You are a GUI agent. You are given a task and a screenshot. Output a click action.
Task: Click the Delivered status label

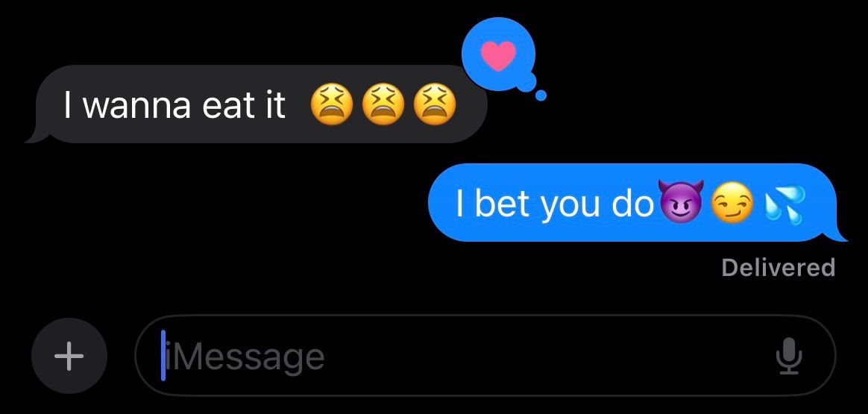[779, 268]
